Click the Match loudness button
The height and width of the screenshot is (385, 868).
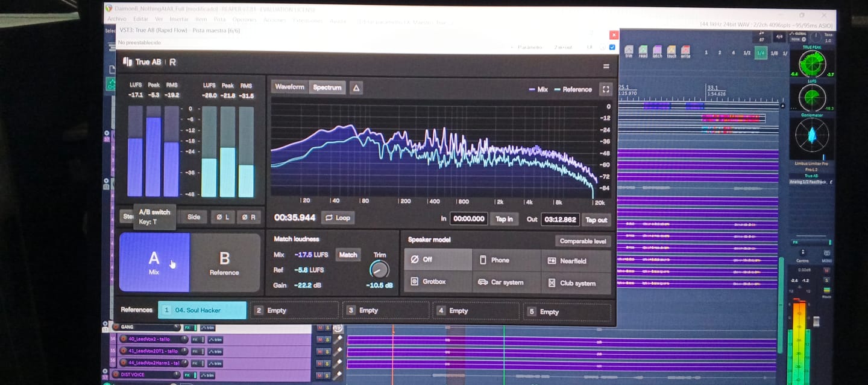(x=348, y=255)
